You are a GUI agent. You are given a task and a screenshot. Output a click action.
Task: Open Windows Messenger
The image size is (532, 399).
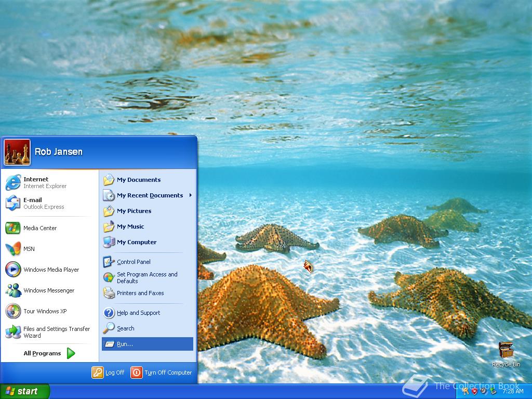49,290
